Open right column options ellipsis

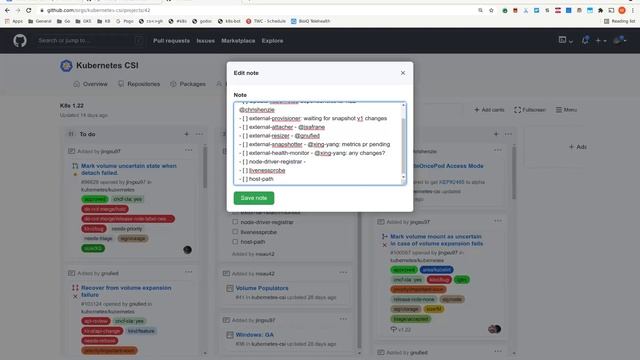point(508,134)
